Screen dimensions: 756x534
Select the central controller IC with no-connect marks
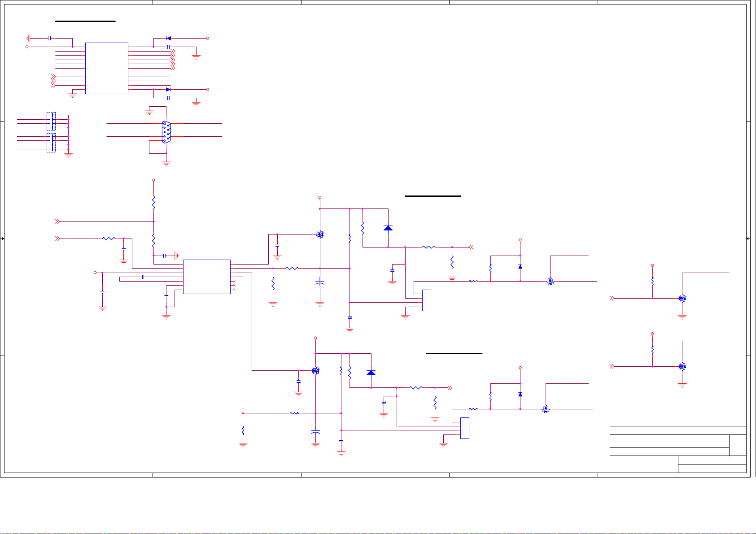(x=207, y=277)
